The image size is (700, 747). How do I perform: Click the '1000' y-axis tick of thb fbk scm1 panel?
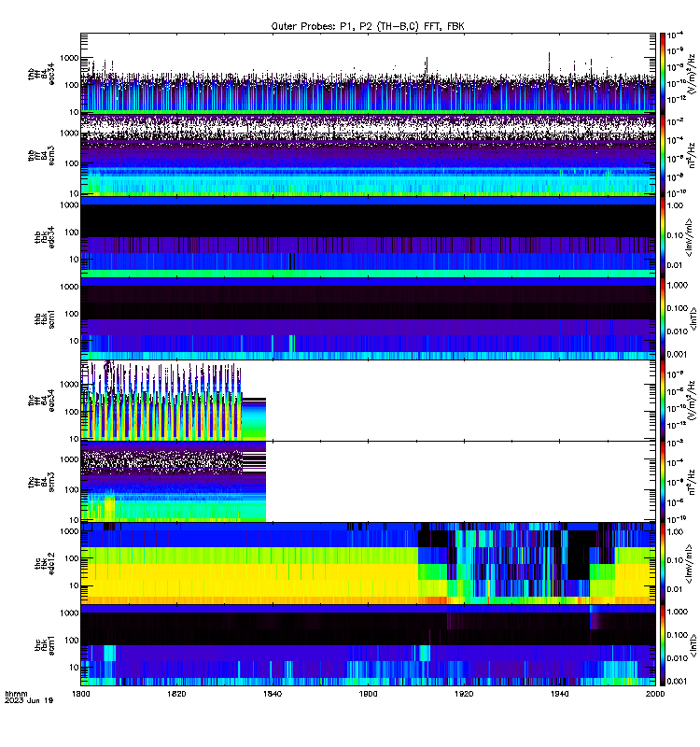[69, 287]
